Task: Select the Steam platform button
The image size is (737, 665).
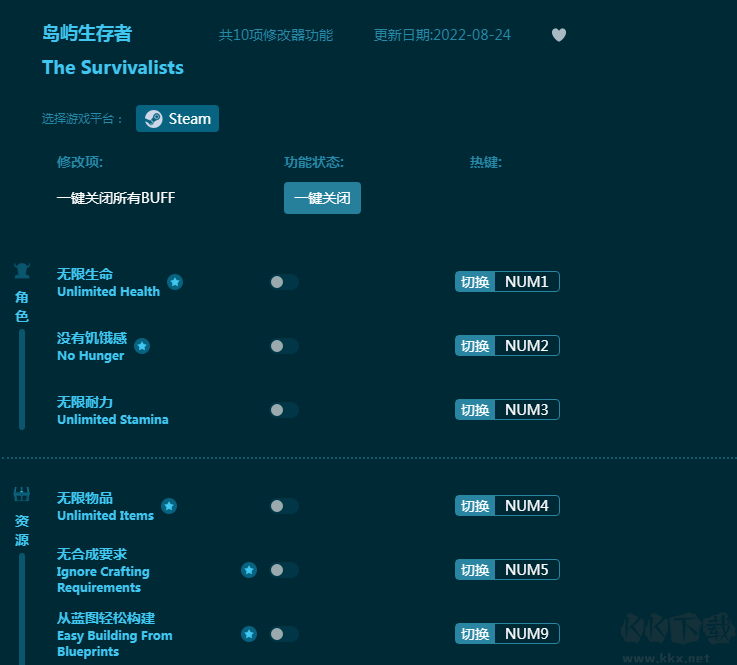Action: tap(178, 119)
